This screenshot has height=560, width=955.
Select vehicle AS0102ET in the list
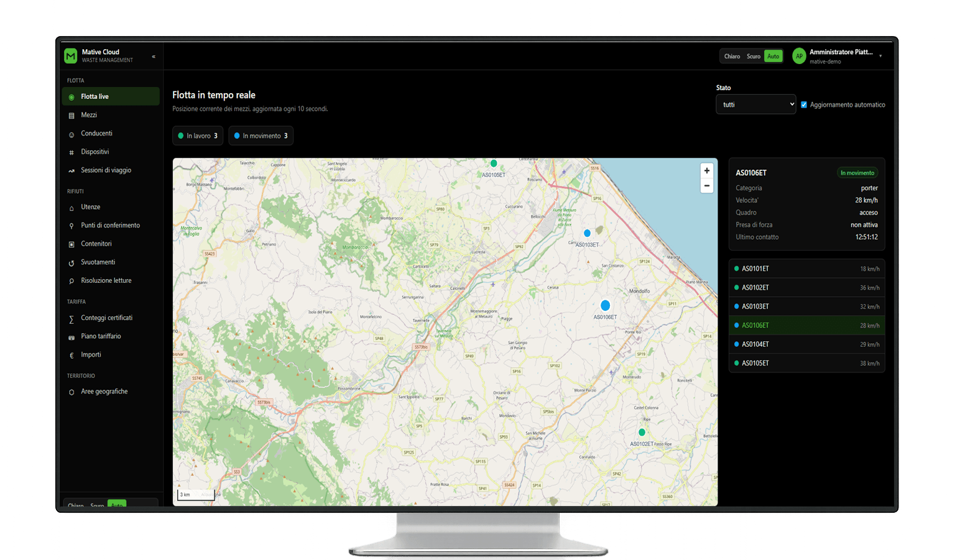pyautogui.click(x=806, y=288)
